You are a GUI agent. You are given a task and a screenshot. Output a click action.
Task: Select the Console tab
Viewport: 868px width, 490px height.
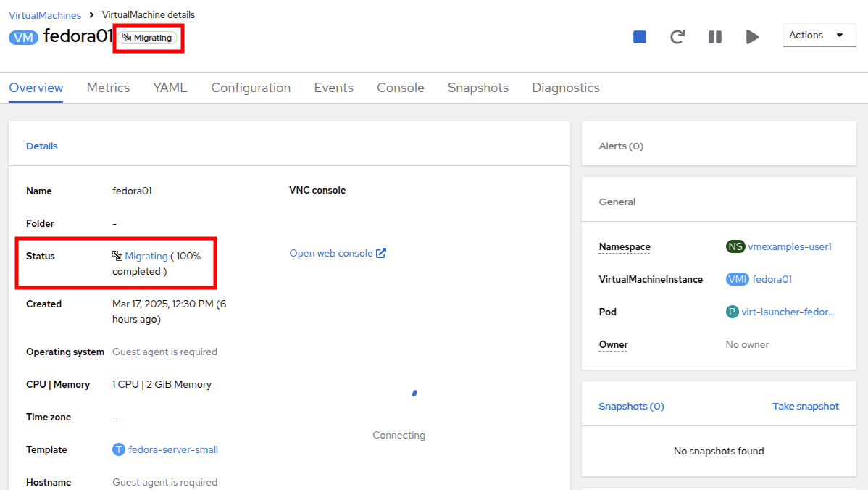(x=400, y=87)
